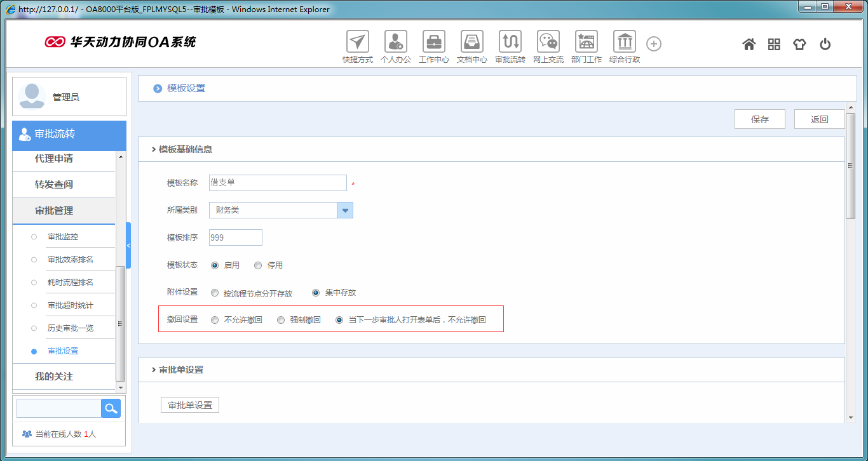Collapse the left sidebar with handle
Viewport: 868px width, 461px height.
pyautogui.click(x=128, y=245)
